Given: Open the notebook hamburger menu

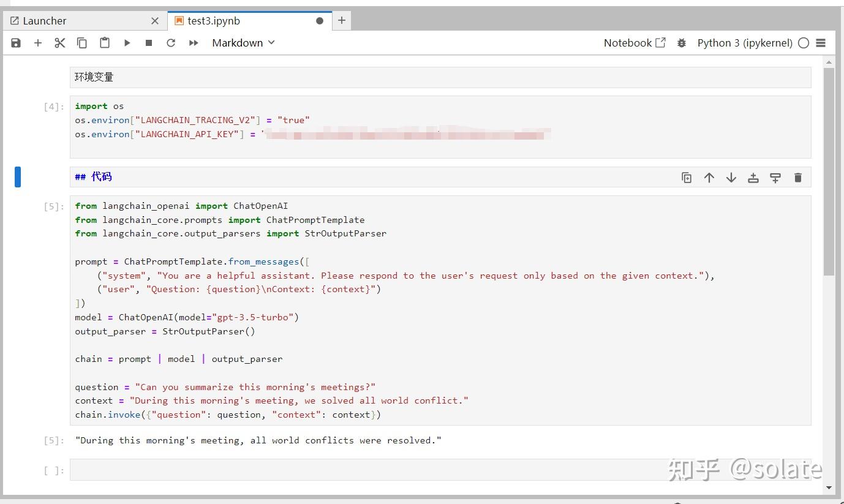Looking at the screenshot, I should [x=821, y=43].
